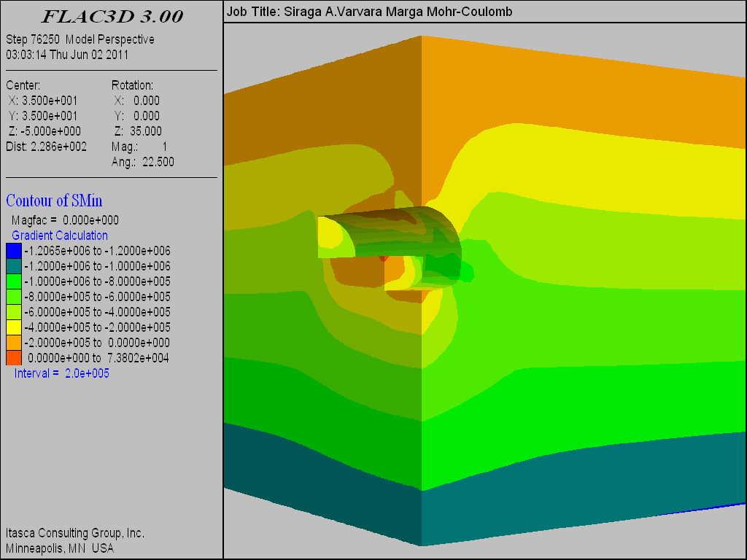Click the Job Title text line
Viewport: 747px width, 560px height.
click(x=369, y=12)
